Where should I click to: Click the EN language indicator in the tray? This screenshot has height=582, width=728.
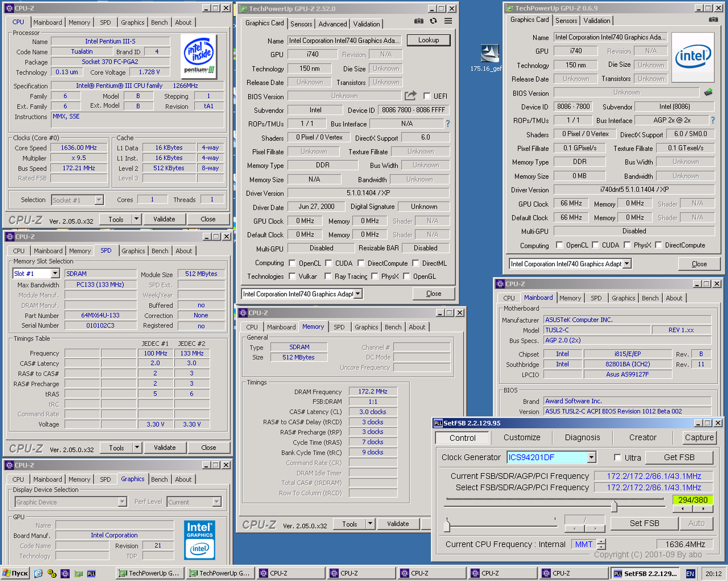[690, 574]
